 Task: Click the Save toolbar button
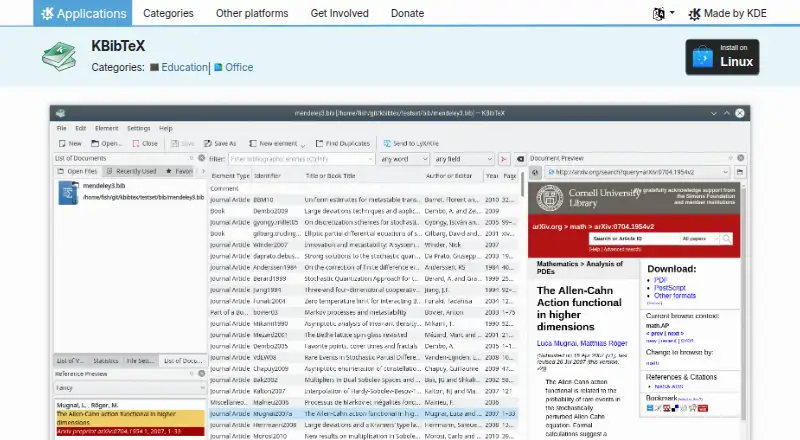coord(183,143)
